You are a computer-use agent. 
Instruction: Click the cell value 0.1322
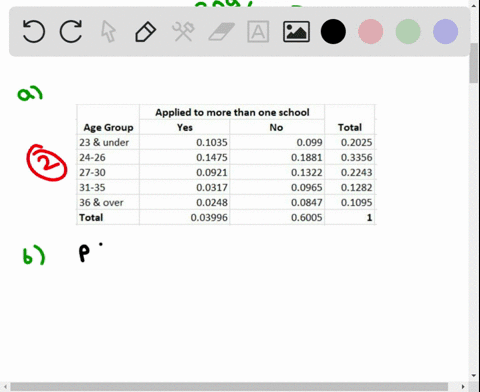point(307,172)
